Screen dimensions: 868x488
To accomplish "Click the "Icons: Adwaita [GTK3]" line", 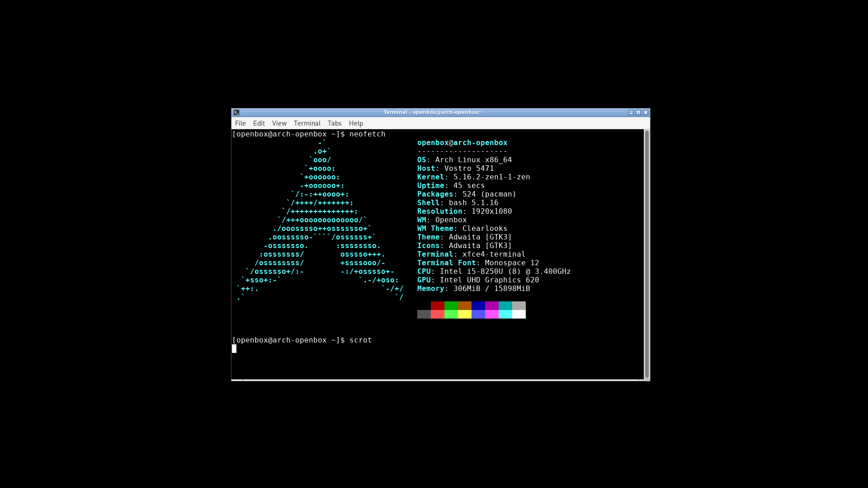I will click(x=465, y=246).
